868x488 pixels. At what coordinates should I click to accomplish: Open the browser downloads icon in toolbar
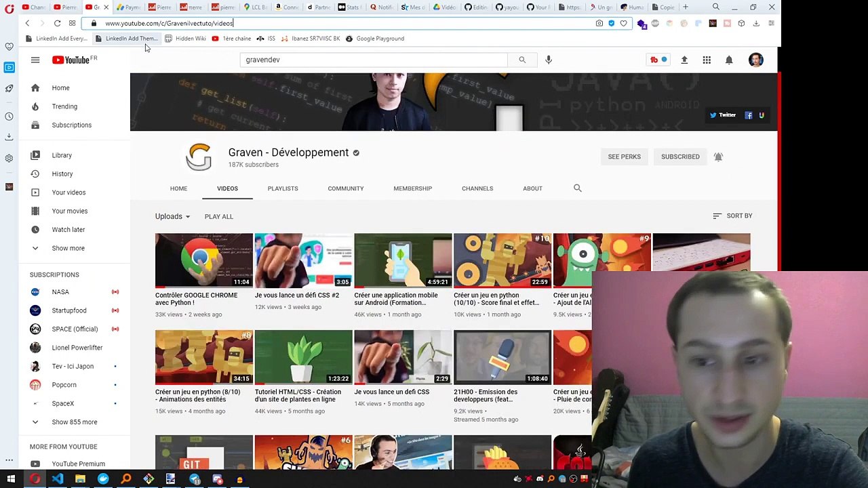click(756, 23)
